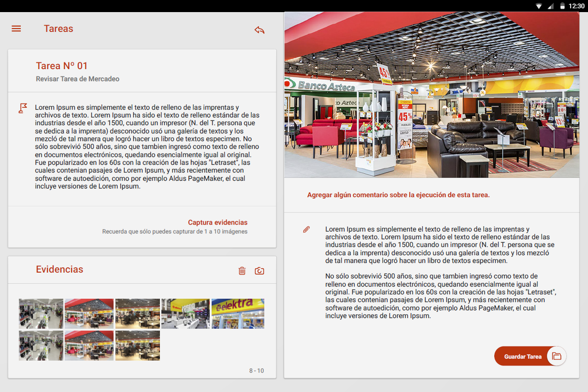This screenshot has height=392, width=588.
Task: Select the Tarea Nº 01 heading
Action: click(x=62, y=66)
